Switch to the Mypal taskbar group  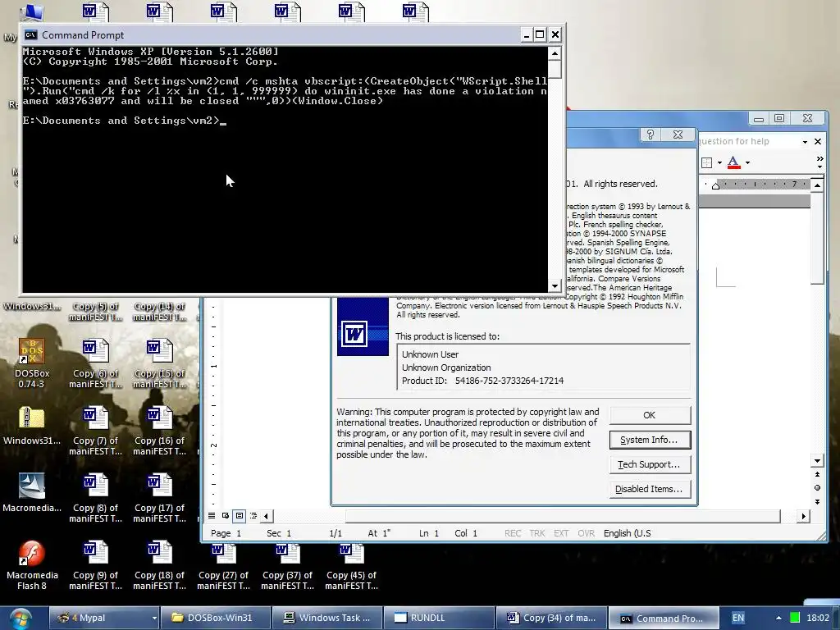99,618
